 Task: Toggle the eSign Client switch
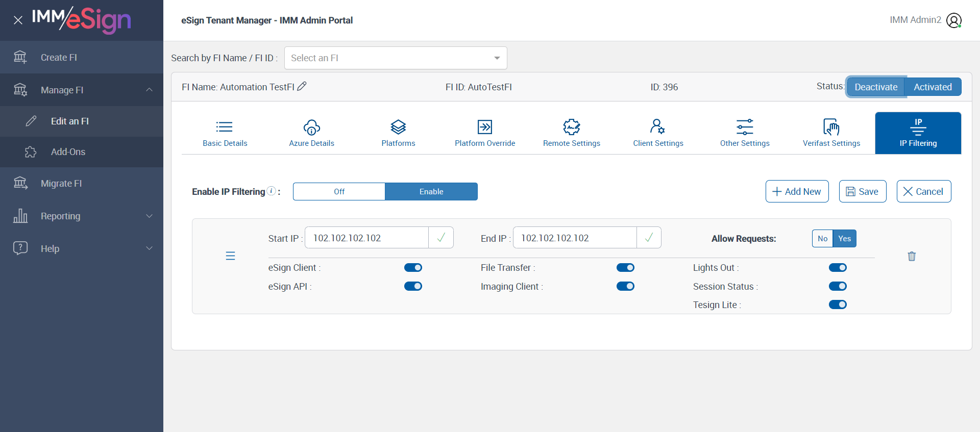click(x=413, y=268)
